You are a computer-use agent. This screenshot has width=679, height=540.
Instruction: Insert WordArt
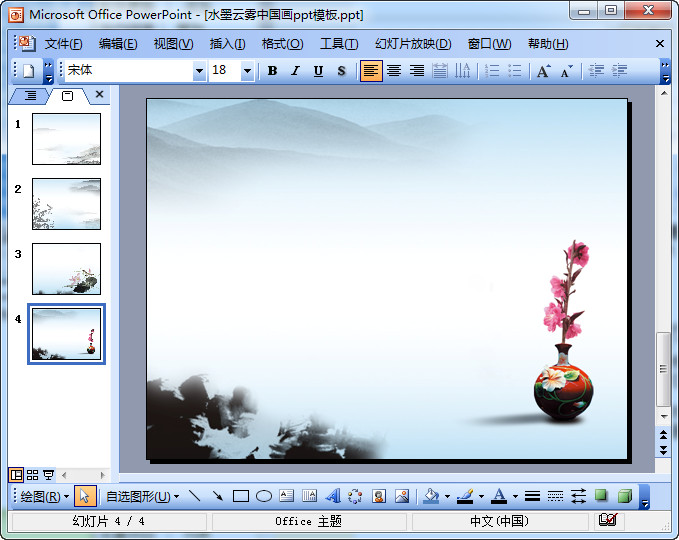point(333,496)
